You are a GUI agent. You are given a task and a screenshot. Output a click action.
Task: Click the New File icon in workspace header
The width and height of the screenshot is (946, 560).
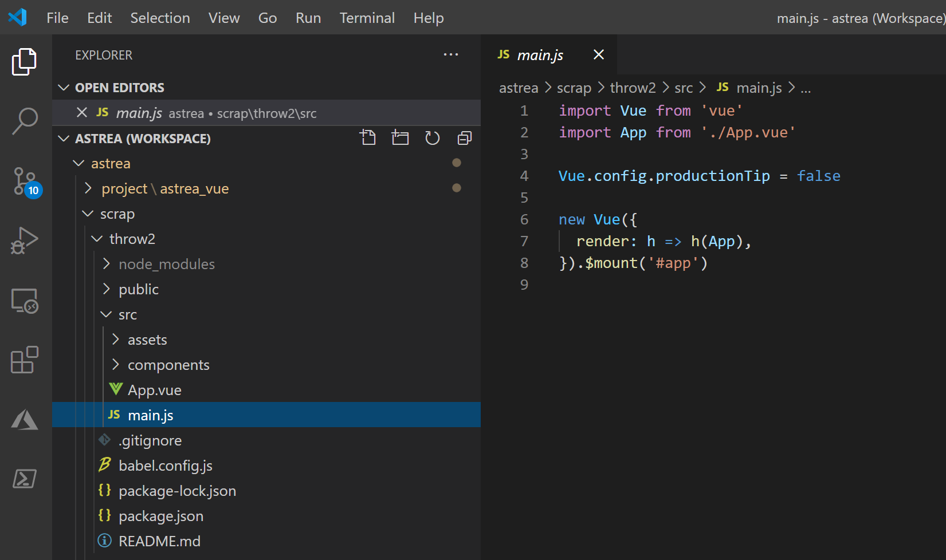click(368, 138)
